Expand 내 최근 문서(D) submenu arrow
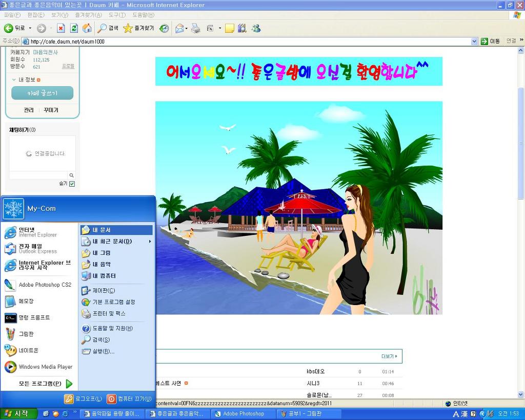The height and width of the screenshot is (420, 525). tap(150, 241)
